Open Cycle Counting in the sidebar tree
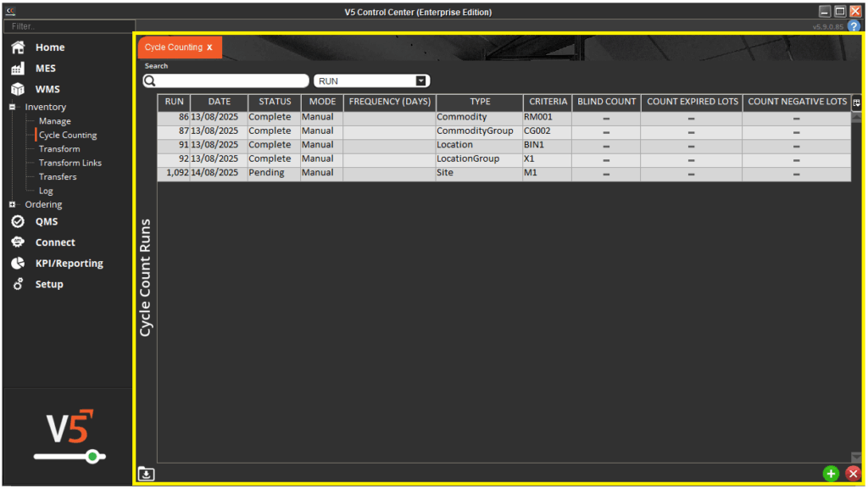Image resolution: width=868 pixels, height=489 pixels. pyautogui.click(x=68, y=135)
